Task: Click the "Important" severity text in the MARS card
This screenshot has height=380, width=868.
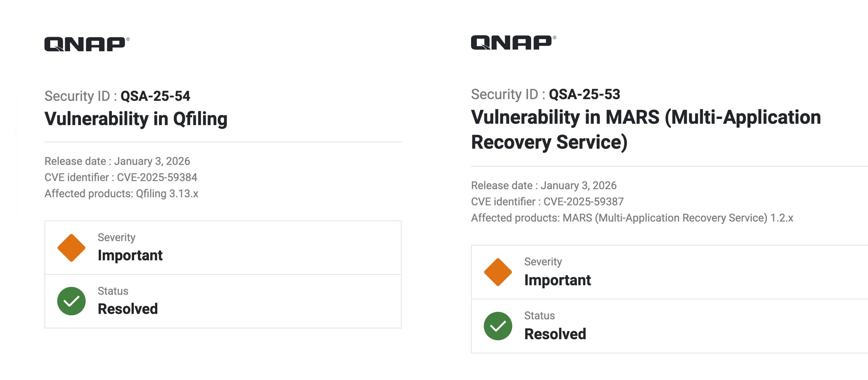Action: pos(558,280)
